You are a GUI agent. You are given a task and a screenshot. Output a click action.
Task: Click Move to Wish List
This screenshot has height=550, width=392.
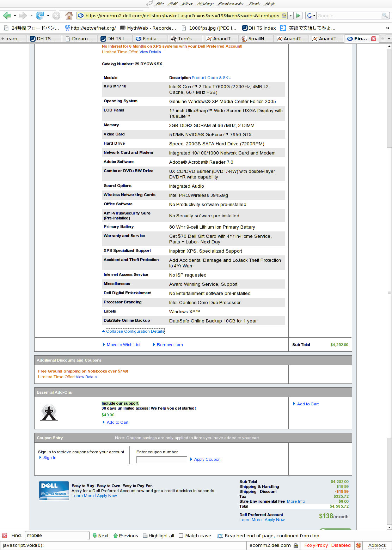pos(123,345)
